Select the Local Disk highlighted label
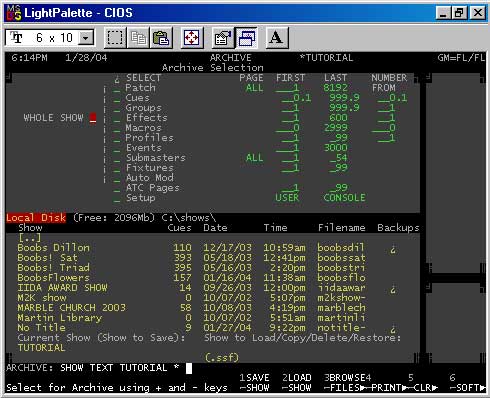 36,218
